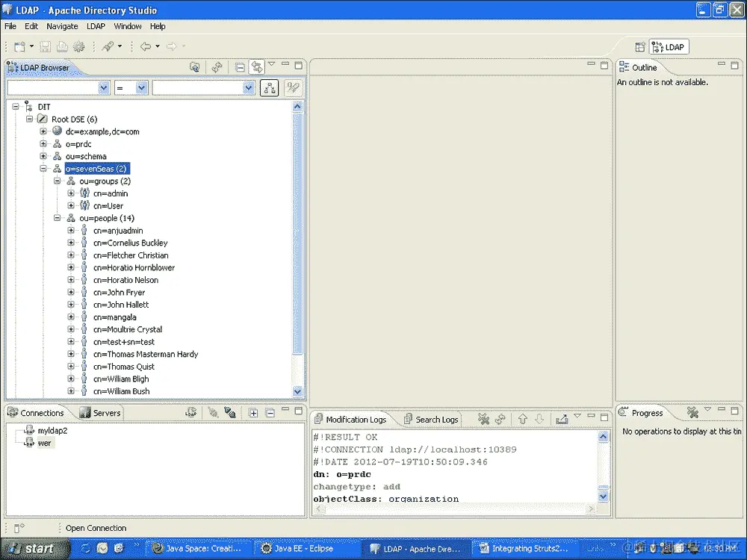The image size is (747, 560).
Task: Click the Clear logs icon in Modification Logs
Action: 483,419
